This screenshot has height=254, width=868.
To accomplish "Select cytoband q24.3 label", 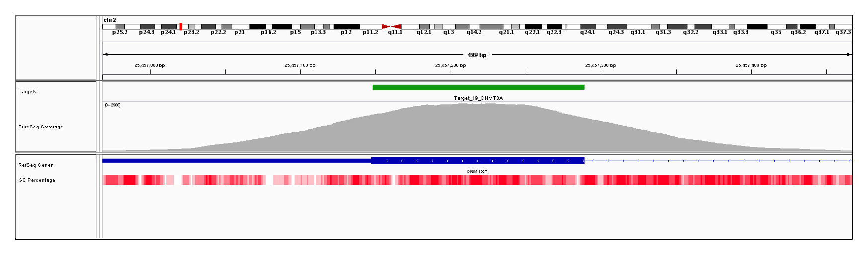I will [x=616, y=32].
